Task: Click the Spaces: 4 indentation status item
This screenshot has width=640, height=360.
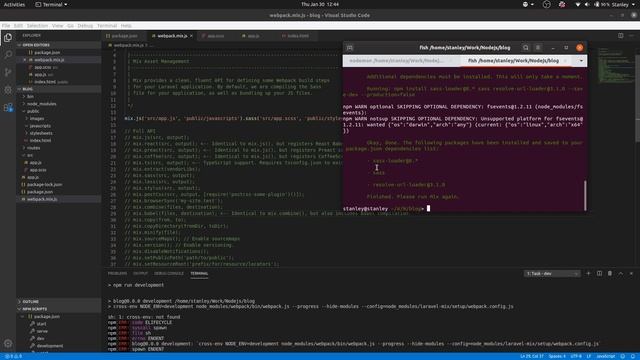Action: coord(557,356)
